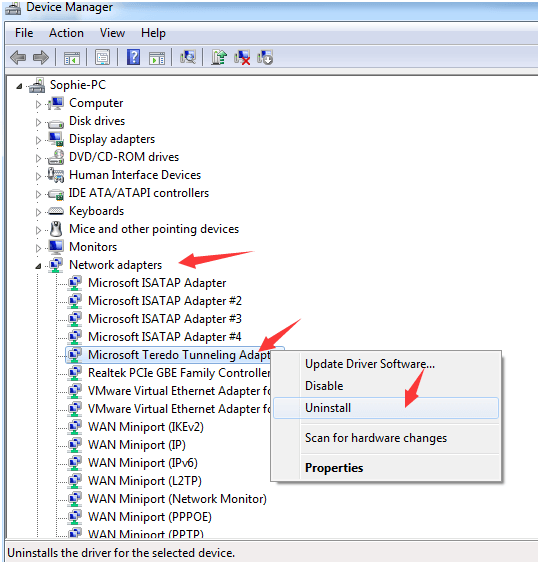Select the Sophie-PC label
This screenshot has width=540, height=564.
pyautogui.click(x=78, y=85)
